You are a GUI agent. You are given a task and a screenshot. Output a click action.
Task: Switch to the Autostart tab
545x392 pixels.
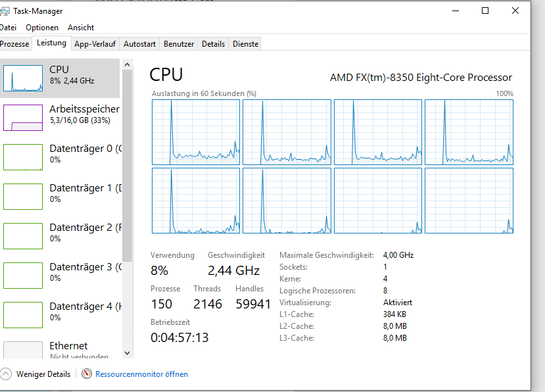pos(139,43)
